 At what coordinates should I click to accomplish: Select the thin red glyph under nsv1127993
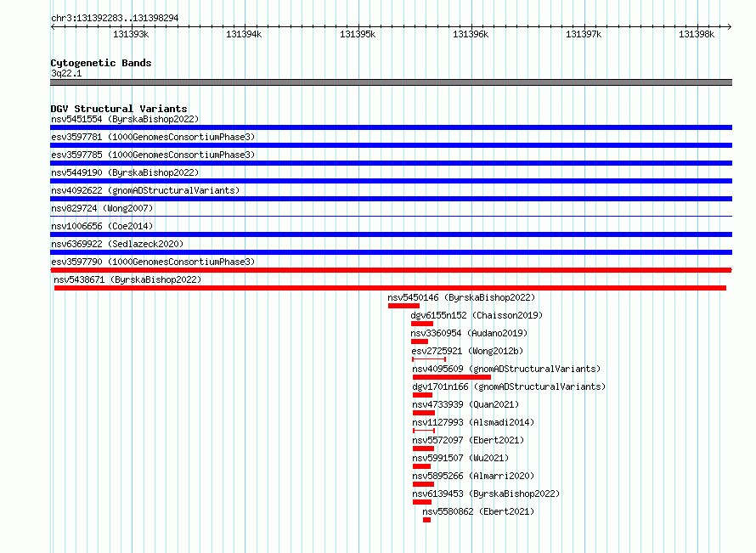[x=424, y=431]
